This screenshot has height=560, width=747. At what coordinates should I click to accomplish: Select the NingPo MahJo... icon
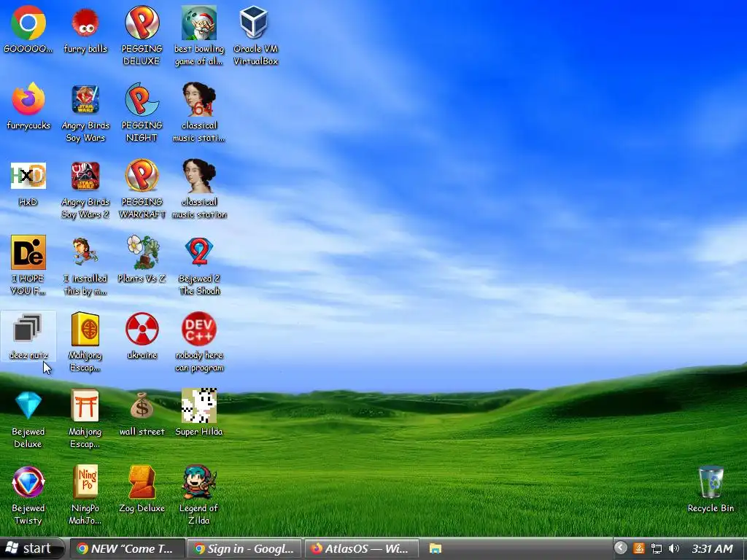coord(85,482)
